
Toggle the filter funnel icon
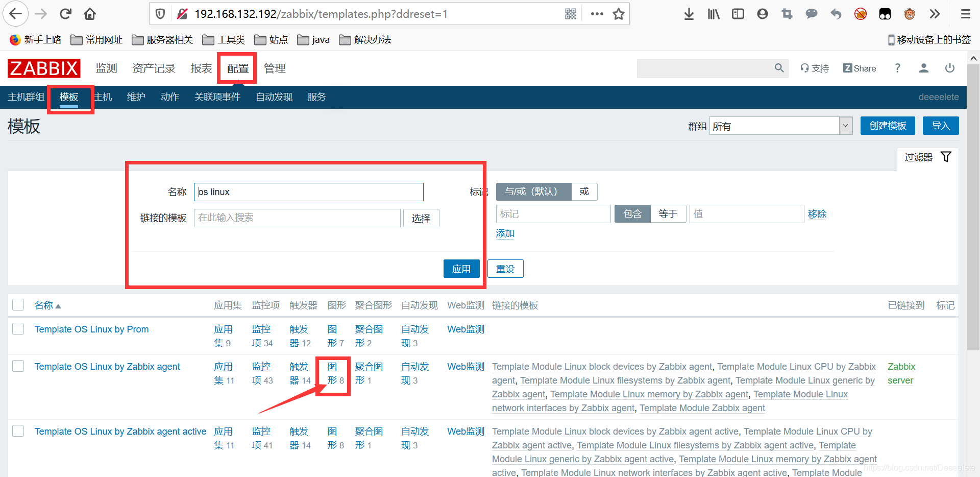tap(946, 157)
